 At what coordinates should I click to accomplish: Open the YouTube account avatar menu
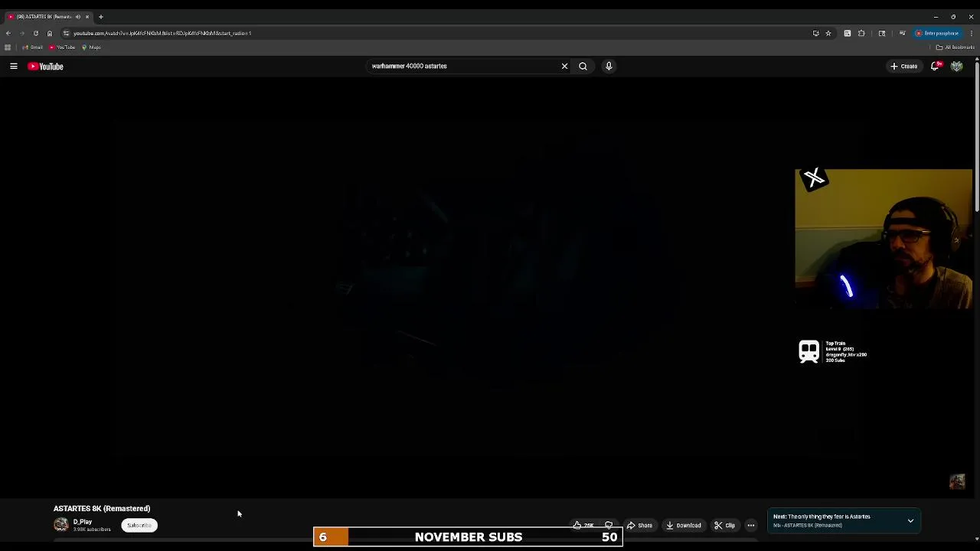tap(956, 67)
